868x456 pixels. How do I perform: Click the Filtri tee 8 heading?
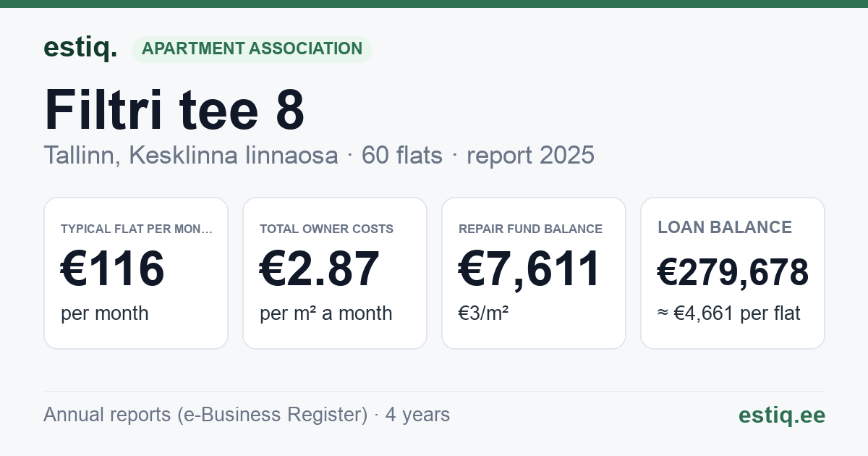click(174, 110)
